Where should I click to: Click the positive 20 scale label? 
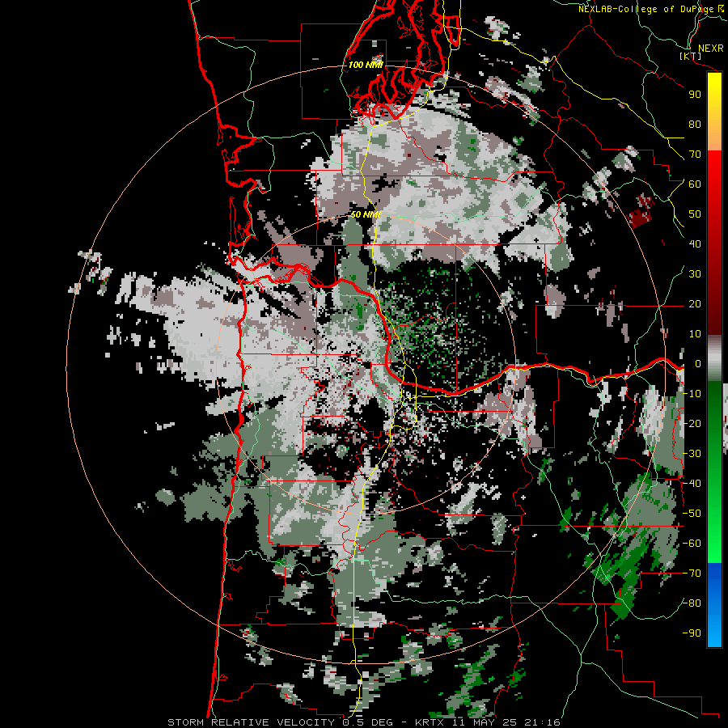tap(695, 304)
